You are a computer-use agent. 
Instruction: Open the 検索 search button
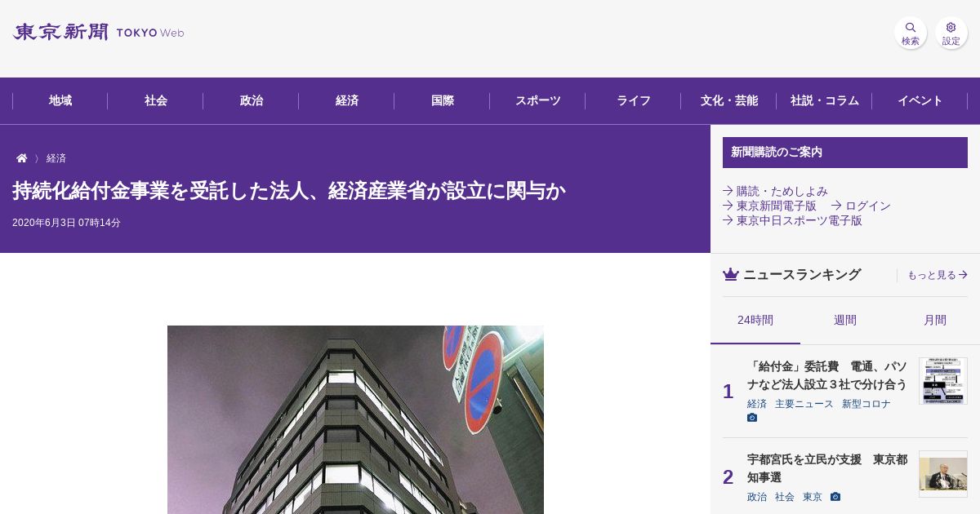[x=911, y=33]
